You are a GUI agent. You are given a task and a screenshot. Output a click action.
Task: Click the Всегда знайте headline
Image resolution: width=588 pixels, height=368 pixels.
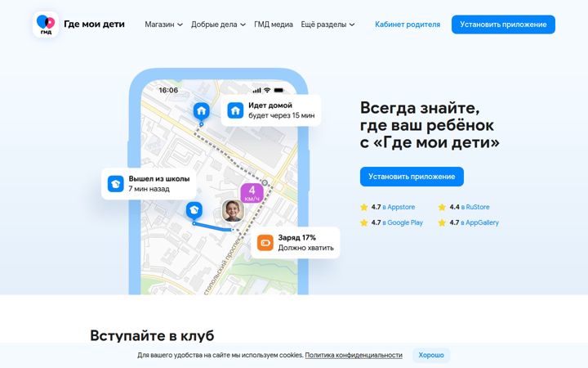(430, 124)
